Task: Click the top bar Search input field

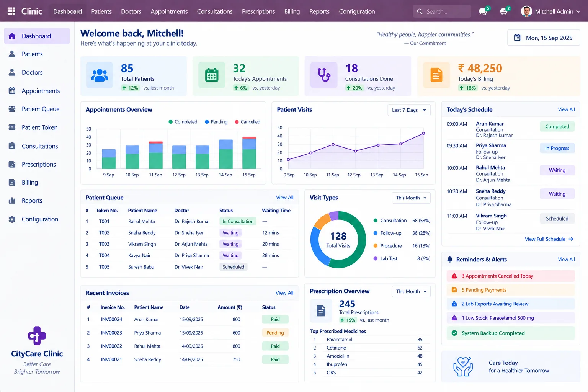Action: coord(442,11)
